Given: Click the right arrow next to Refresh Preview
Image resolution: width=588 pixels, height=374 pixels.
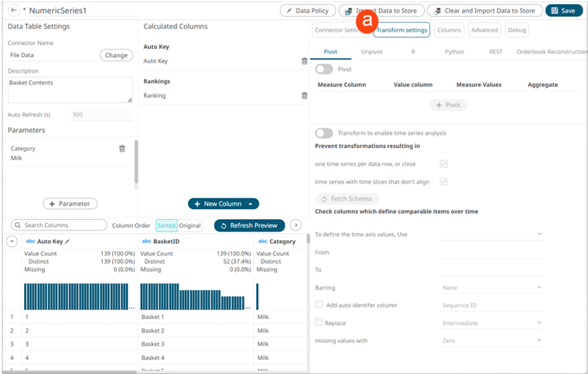Looking at the screenshot, I should point(296,225).
